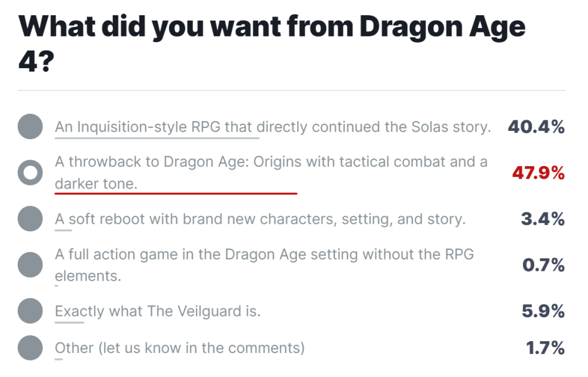The width and height of the screenshot is (588, 377).
Task: Pick the full action game radio button
Action: tap(31, 265)
